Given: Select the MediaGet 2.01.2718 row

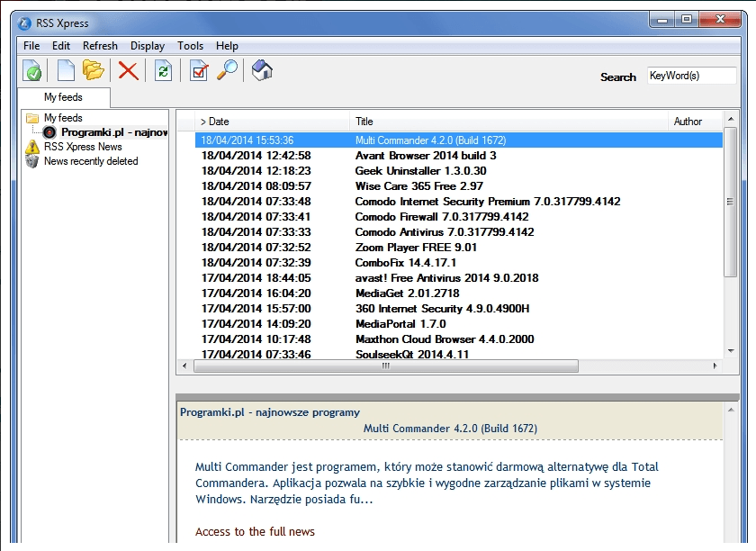Looking at the screenshot, I should pos(458,294).
